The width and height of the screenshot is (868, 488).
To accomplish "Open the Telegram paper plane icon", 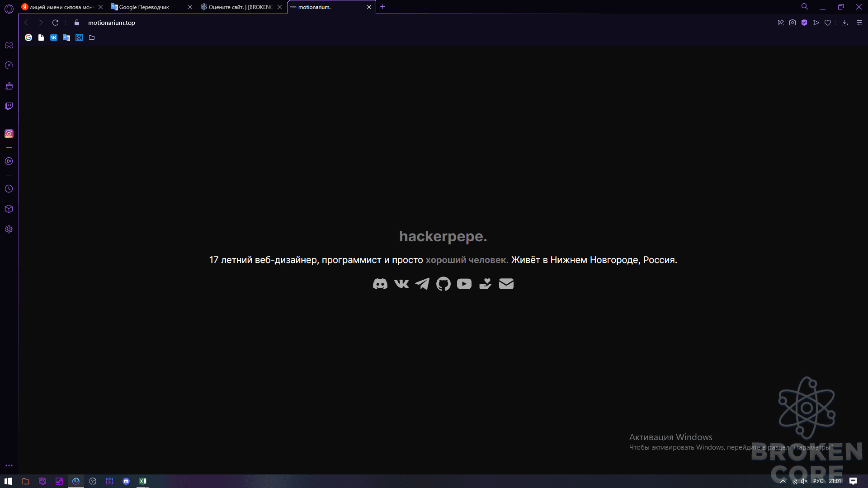I will (x=422, y=284).
